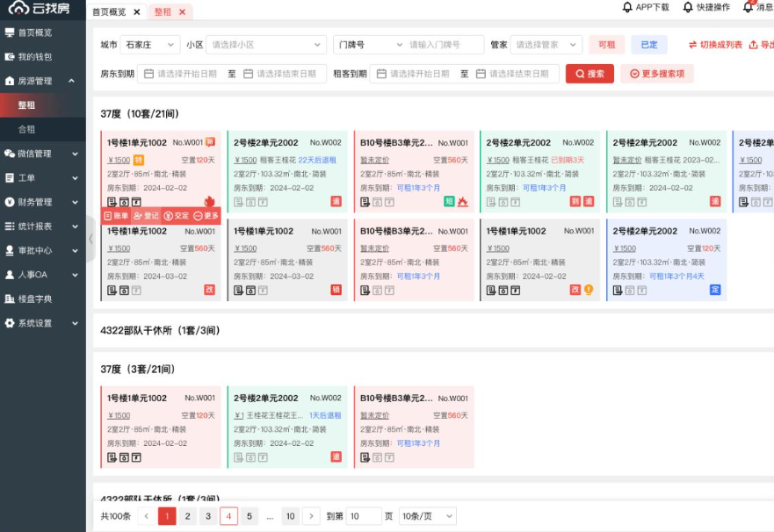Click the 4322部队干休所 (1套/3间) heading
Viewport: 774px width, 532px height.
pos(160,330)
